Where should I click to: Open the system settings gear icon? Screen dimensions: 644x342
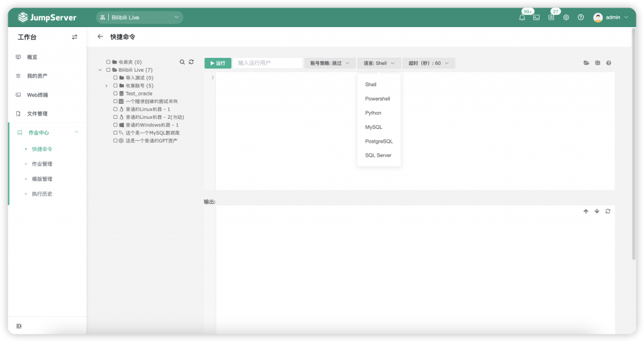[566, 17]
